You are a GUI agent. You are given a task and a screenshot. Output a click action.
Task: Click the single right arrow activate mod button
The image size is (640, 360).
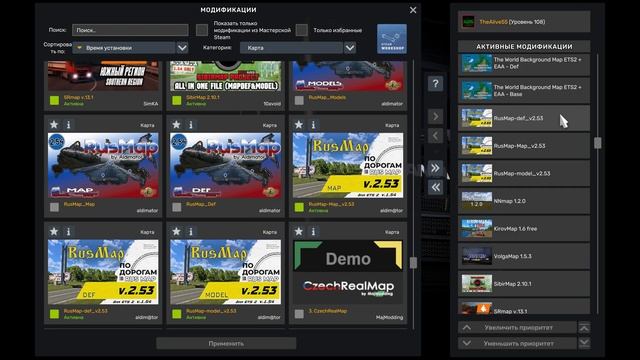pos(435,117)
